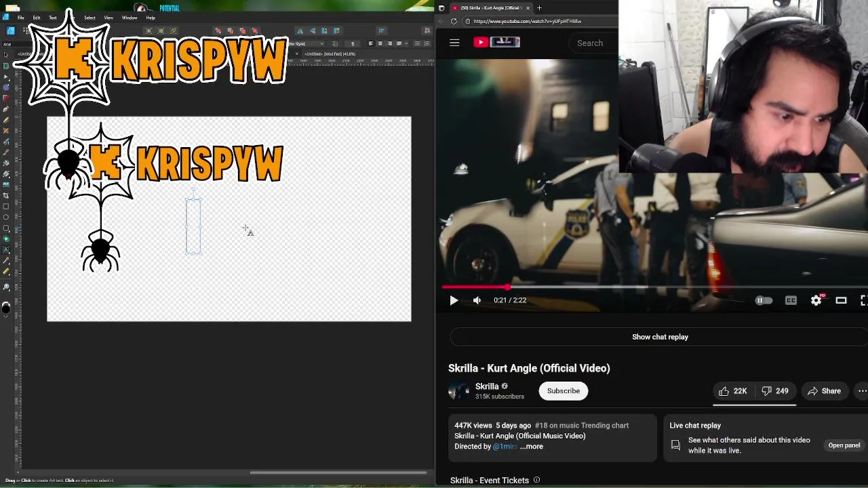Align text right in context toolbar
The image size is (868, 488).
[389, 43]
